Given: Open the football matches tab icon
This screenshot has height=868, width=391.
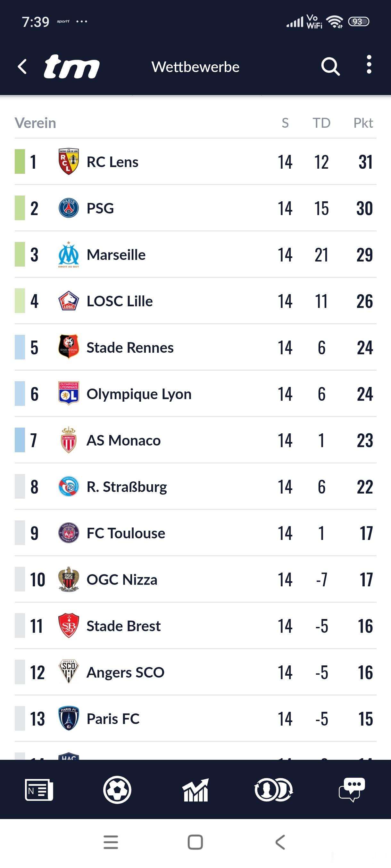Looking at the screenshot, I should [x=117, y=790].
